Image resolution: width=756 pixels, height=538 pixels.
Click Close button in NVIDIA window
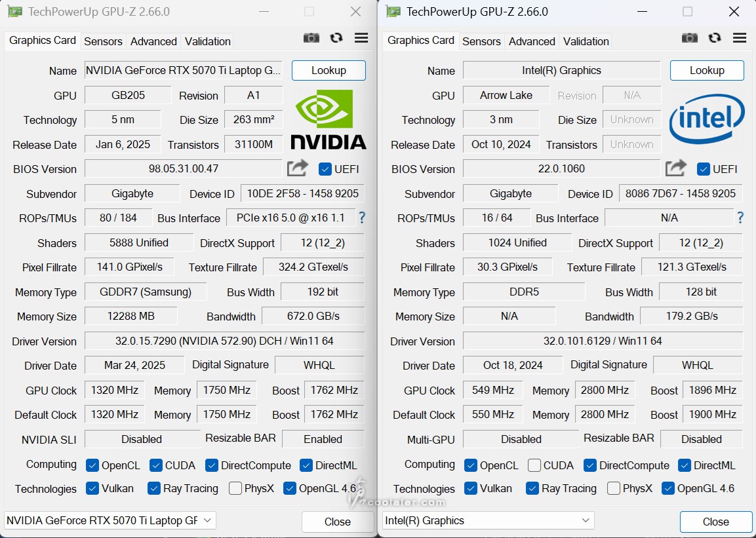coord(338,522)
